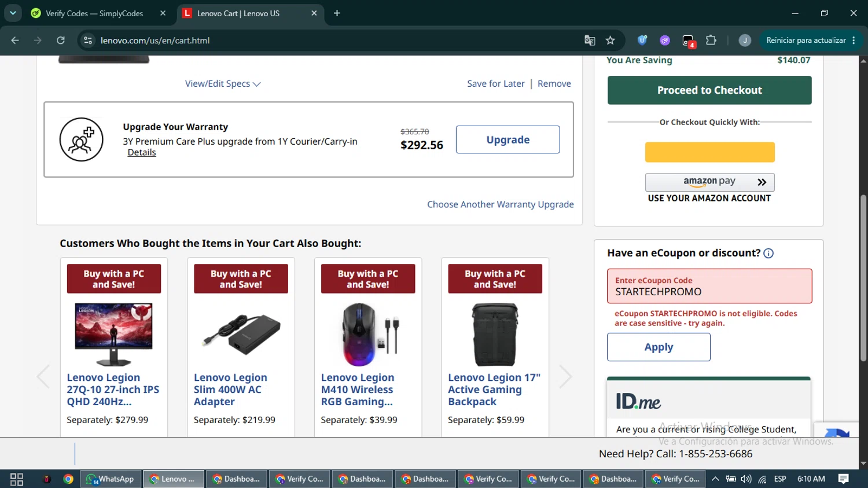This screenshot has height=488, width=868.
Task: Remove the item from cart
Action: [x=554, y=84]
